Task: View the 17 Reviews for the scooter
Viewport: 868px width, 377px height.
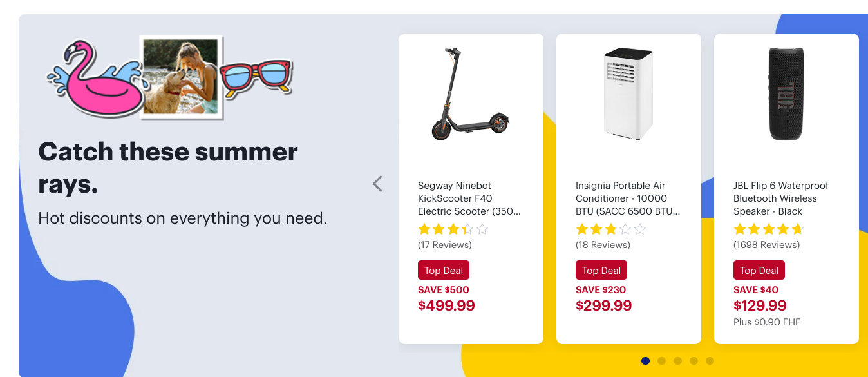Action: click(445, 245)
